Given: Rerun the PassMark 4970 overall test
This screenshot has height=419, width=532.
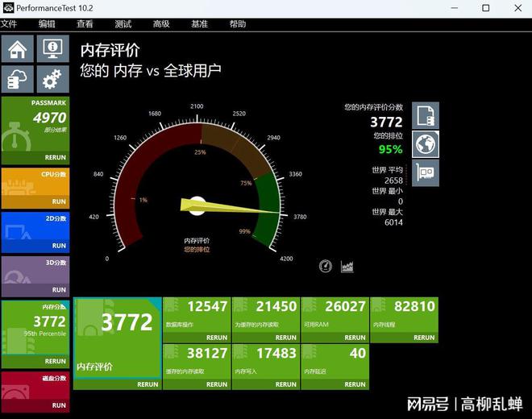Looking at the screenshot, I should pos(56,157).
